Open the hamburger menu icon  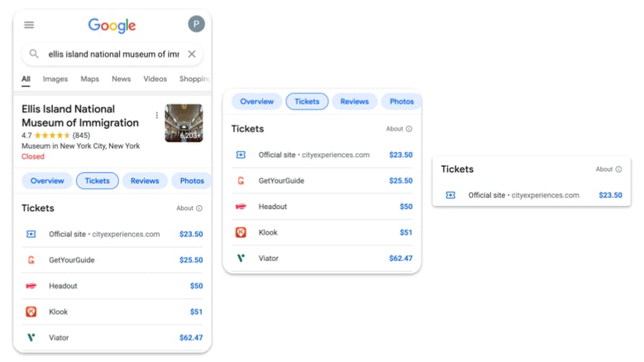coord(29,25)
